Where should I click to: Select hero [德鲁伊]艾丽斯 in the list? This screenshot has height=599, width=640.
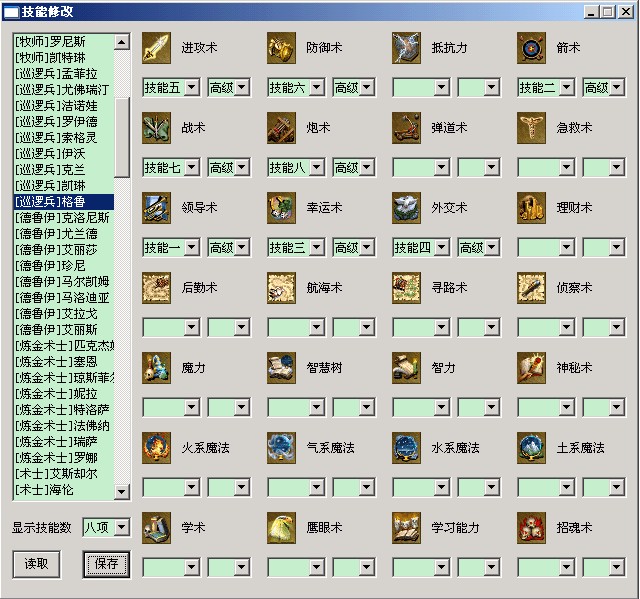coord(64,330)
